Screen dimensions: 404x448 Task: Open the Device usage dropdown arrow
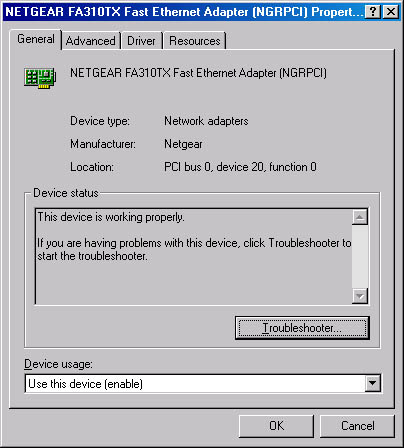click(372, 384)
